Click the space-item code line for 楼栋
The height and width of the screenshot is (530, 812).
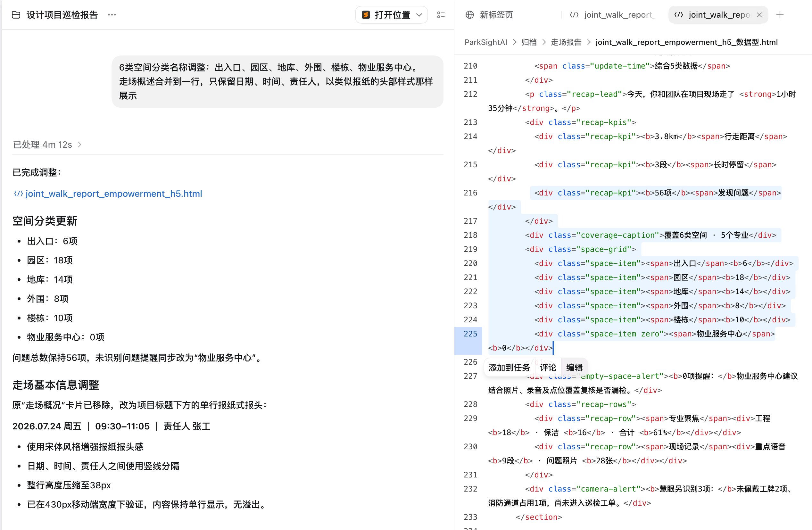click(x=662, y=319)
